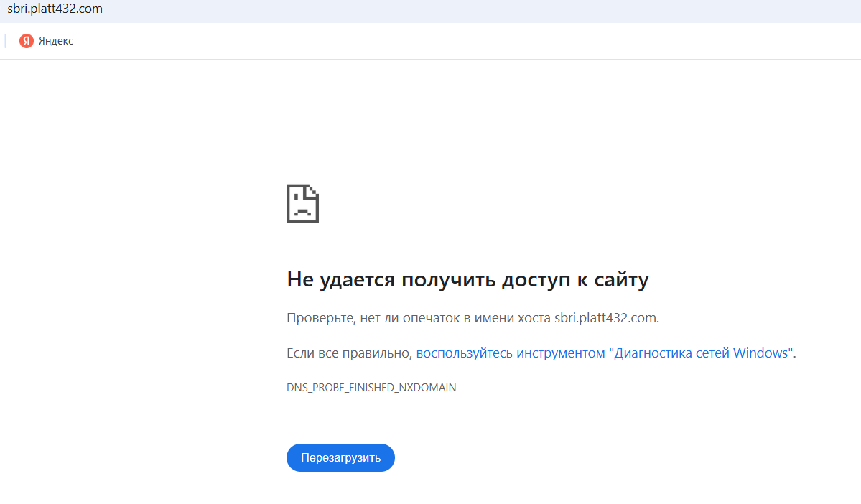Open the Яндекс bookmark label
This screenshot has width=861, height=504.
56,41
